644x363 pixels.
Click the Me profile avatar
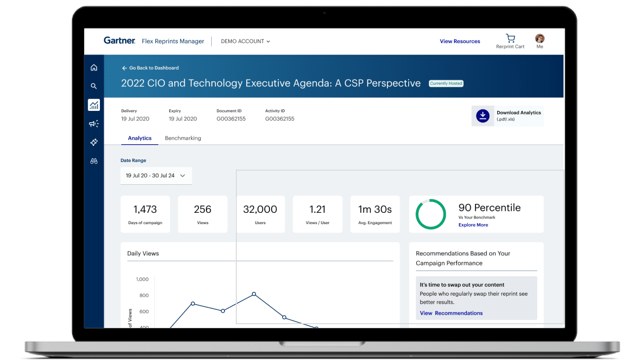(x=539, y=38)
